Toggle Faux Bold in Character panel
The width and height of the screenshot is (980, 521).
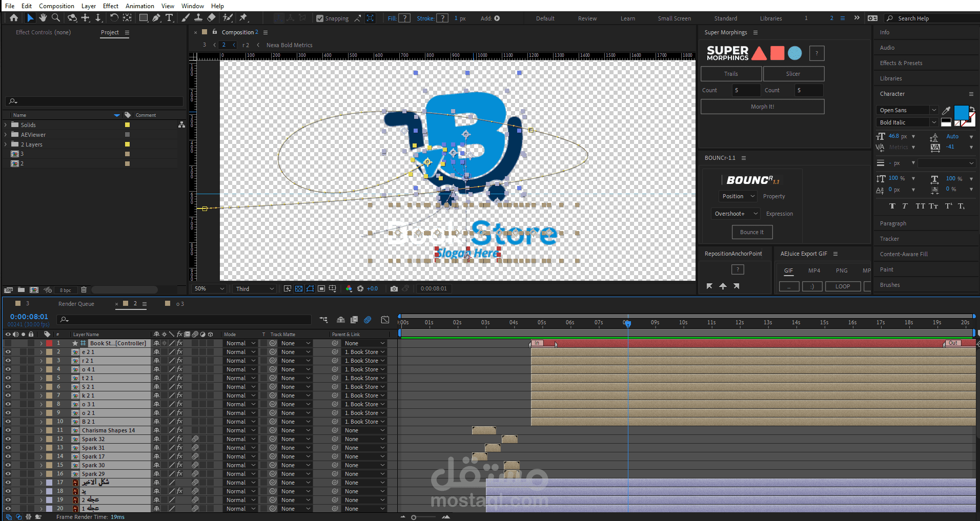892,206
